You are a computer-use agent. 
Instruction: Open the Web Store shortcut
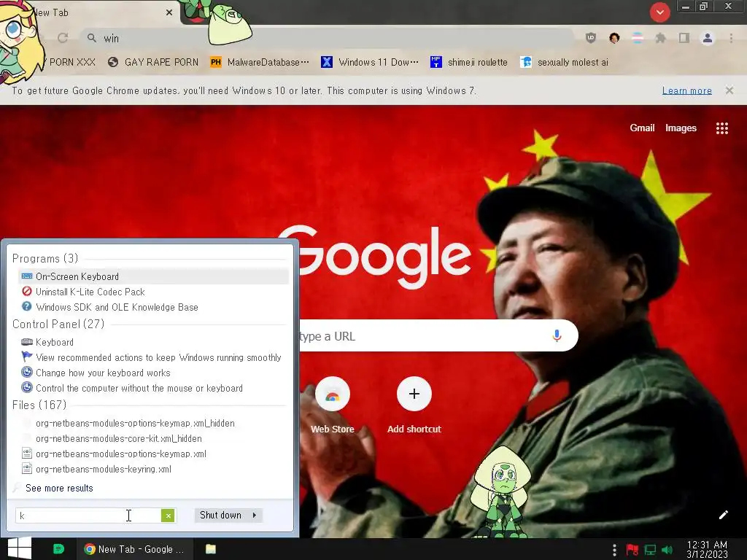click(x=332, y=405)
